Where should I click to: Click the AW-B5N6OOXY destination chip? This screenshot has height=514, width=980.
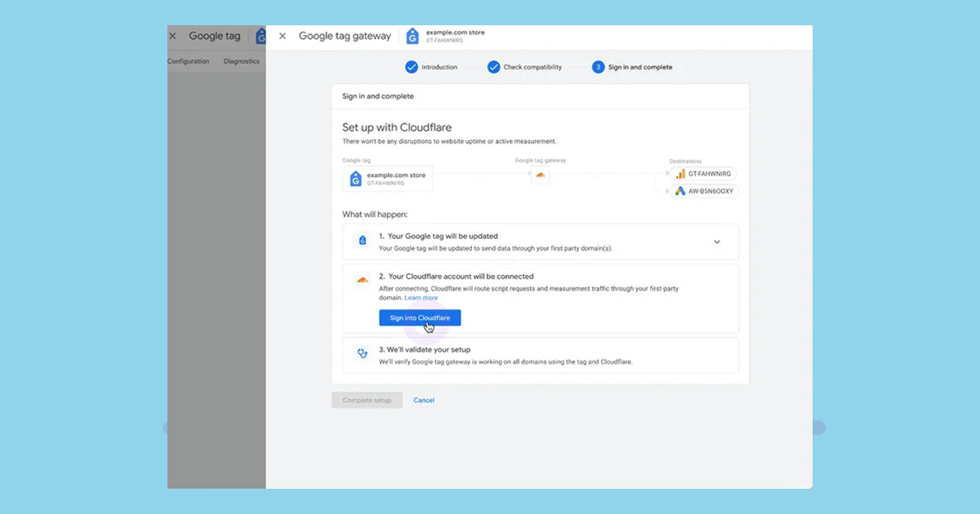(704, 191)
